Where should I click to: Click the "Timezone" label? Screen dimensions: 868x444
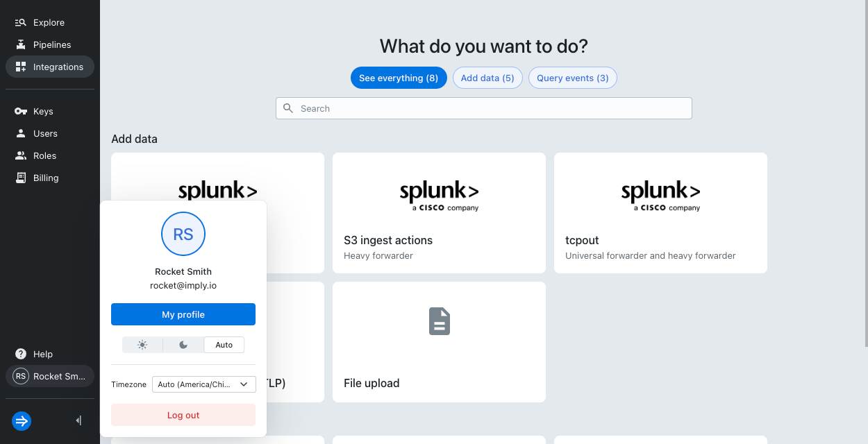[x=128, y=384]
